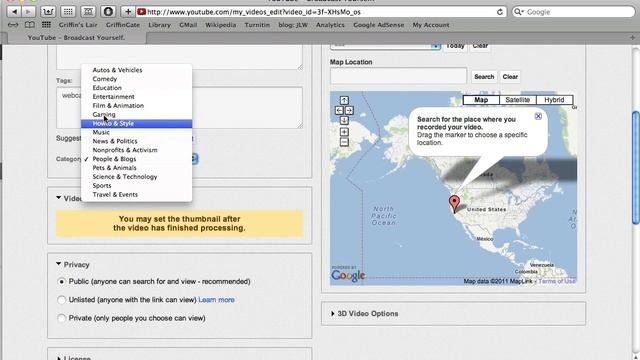
Task: Pan the map right with arrow
Action: point(349,111)
